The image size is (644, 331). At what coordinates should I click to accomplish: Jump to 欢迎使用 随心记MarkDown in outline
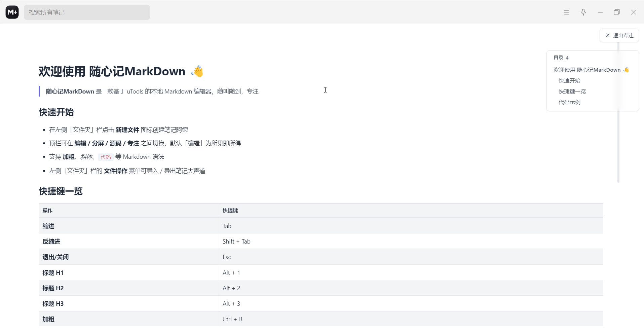(591, 70)
